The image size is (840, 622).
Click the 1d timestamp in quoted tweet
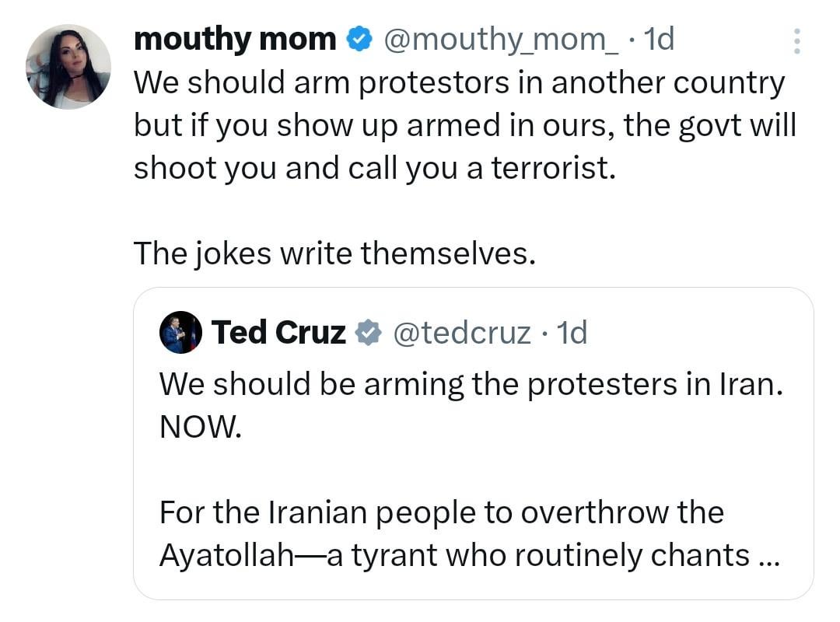click(567, 334)
